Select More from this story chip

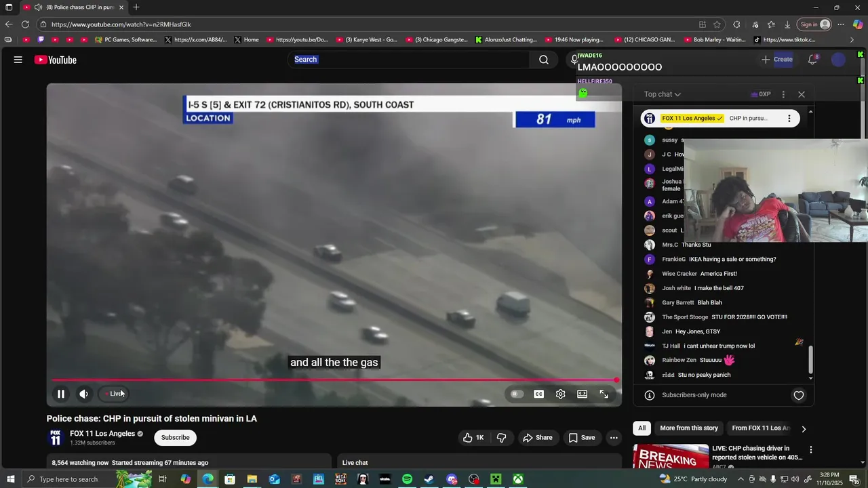point(689,428)
